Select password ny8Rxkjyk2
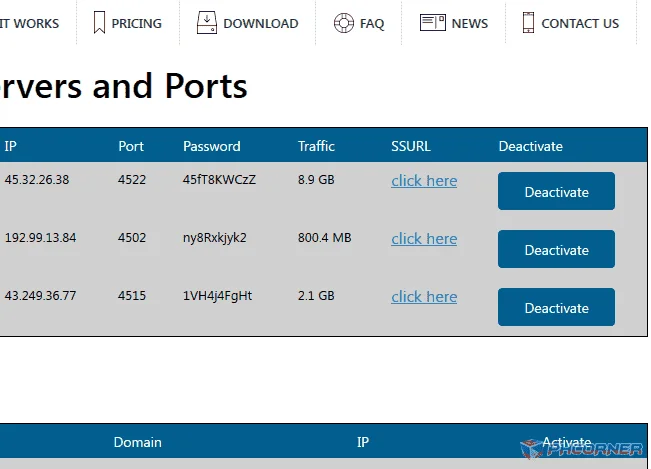 point(215,238)
